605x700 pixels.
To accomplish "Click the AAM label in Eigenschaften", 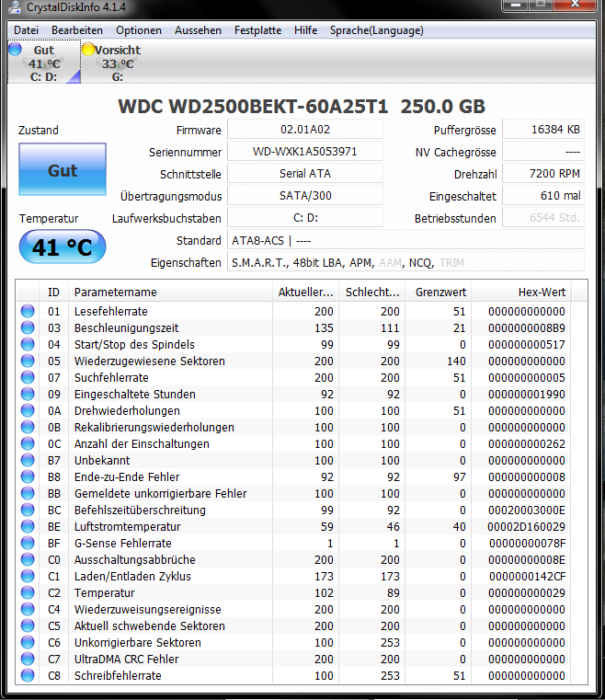I will pos(390,262).
